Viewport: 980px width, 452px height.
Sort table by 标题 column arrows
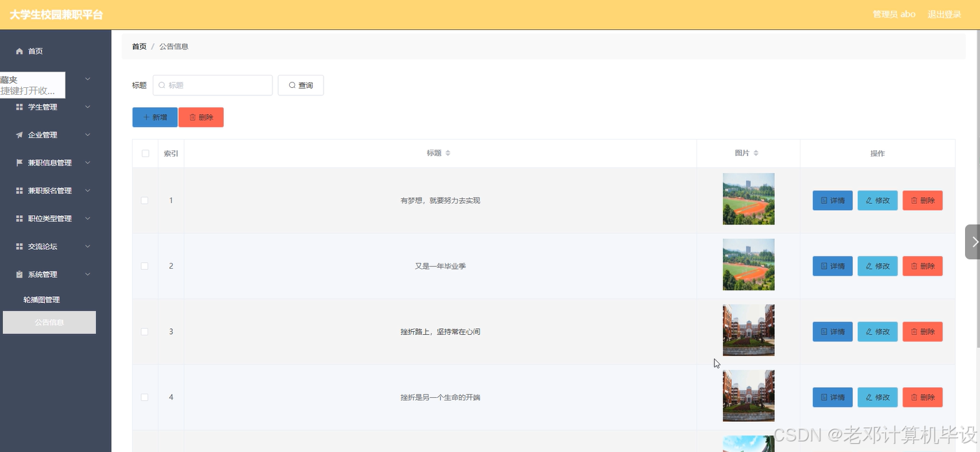(448, 153)
